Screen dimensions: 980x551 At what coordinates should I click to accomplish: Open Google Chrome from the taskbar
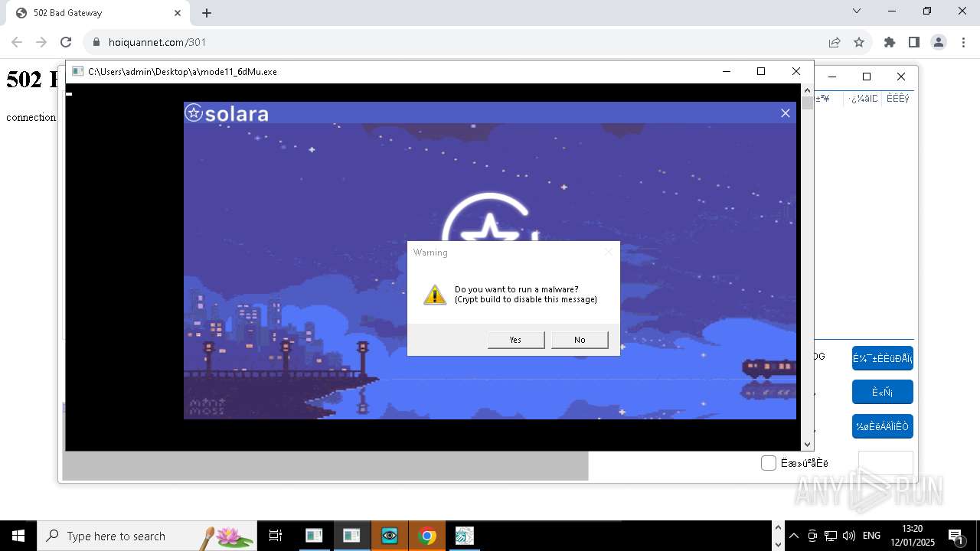[427, 536]
